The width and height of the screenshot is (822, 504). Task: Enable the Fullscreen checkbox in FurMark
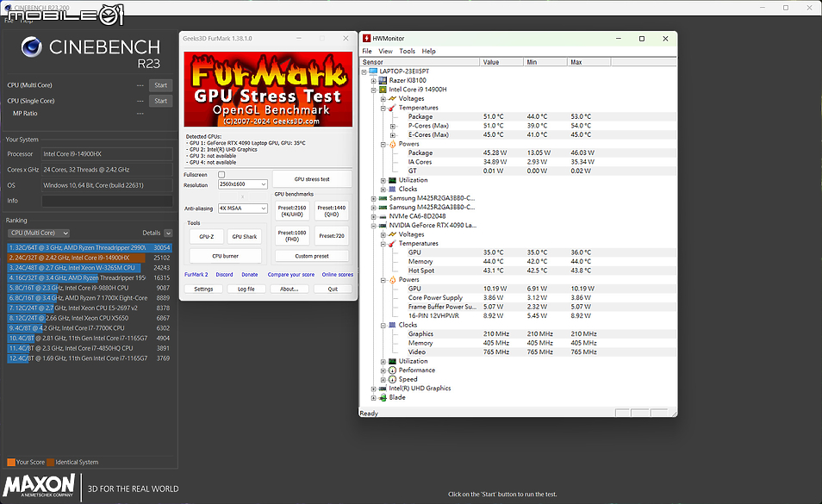click(221, 174)
